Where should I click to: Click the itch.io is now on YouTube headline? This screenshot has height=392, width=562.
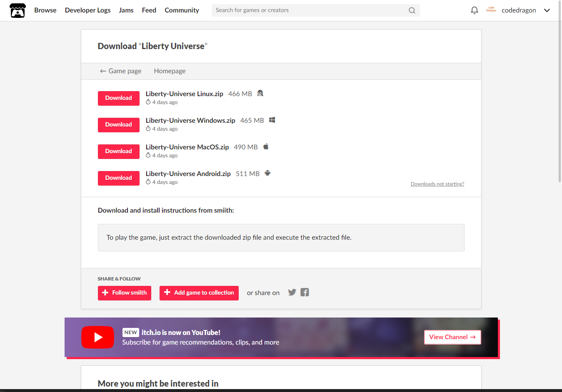(x=181, y=332)
